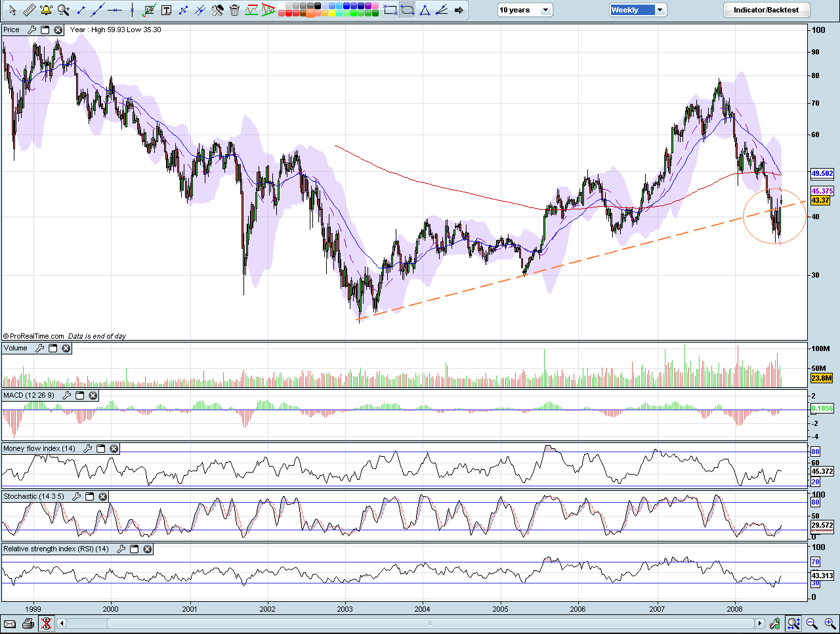This screenshot has height=634, width=840.
Task: Select the horizontal line drawing tool
Action: 115,10
